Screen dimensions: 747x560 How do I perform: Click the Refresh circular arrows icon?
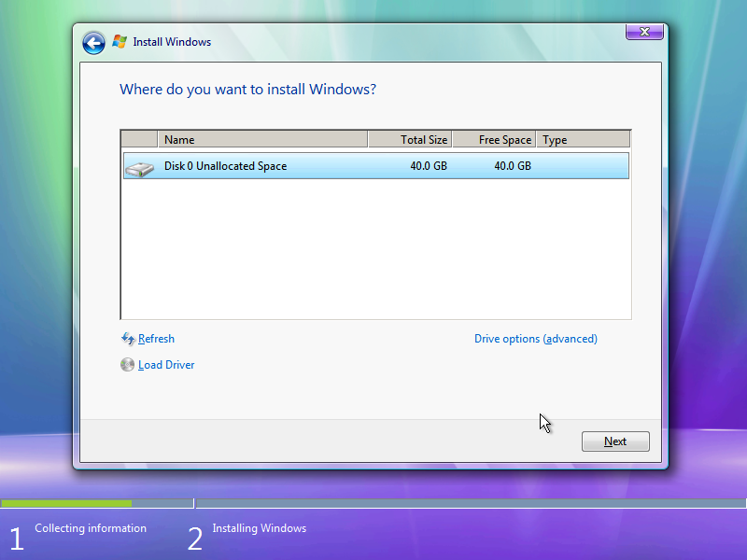point(128,339)
